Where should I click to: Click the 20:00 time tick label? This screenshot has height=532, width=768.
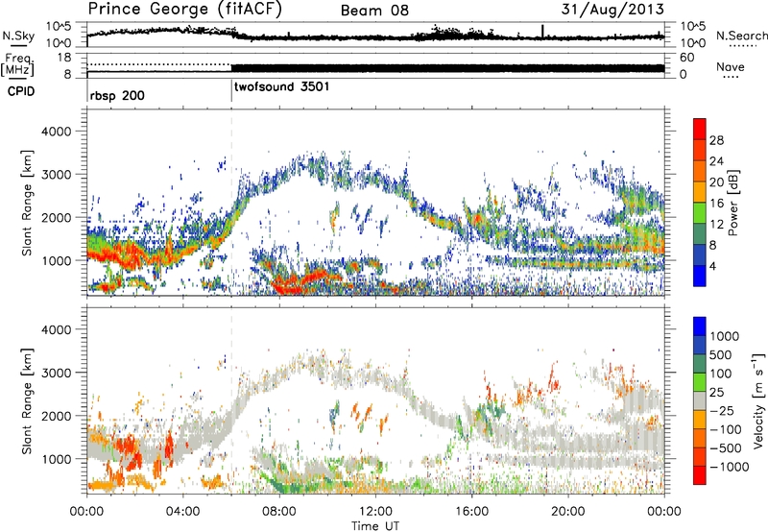pyautogui.click(x=568, y=512)
